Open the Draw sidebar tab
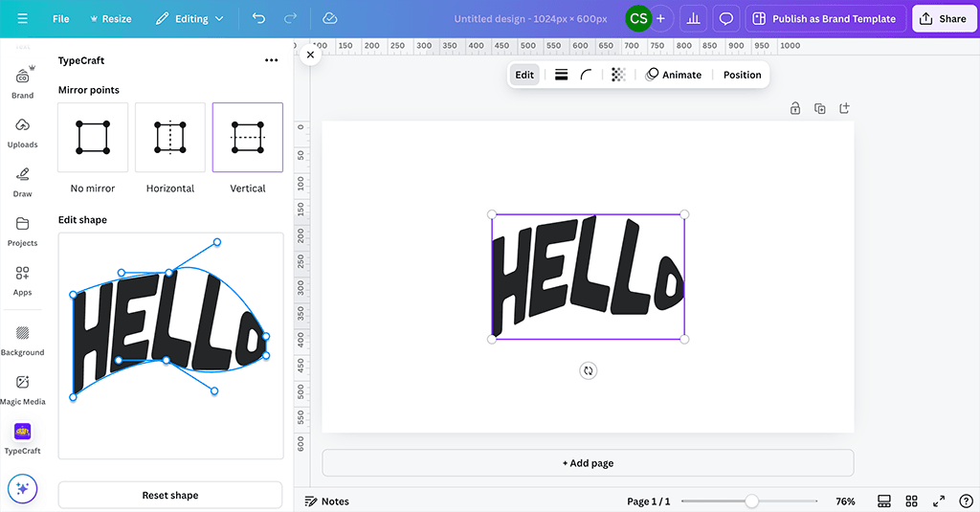Image resolution: width=980 pixels, height=512 pixels. [x=23, y=182]
